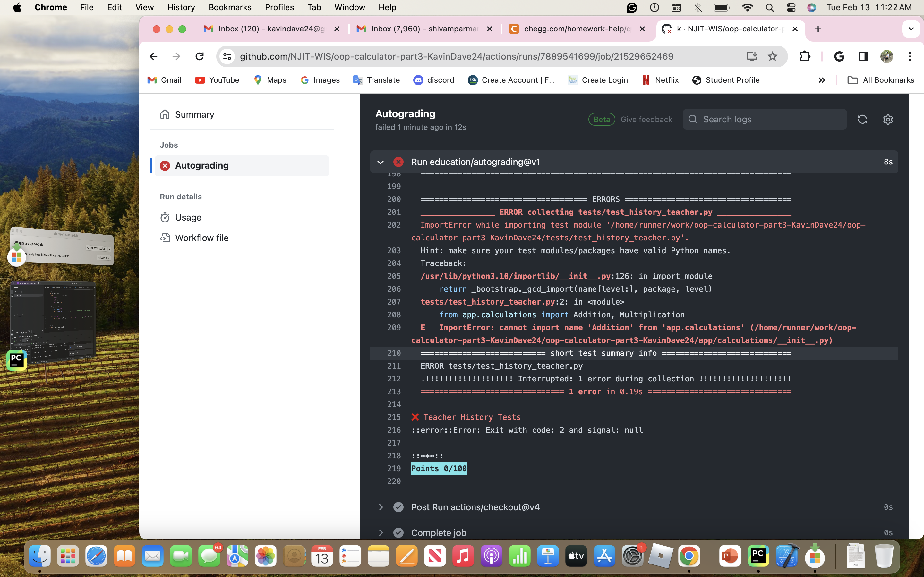Click the History menu bar item
Image resolution: width=924 pixels, height=577 pixels.
click(181, 7)
